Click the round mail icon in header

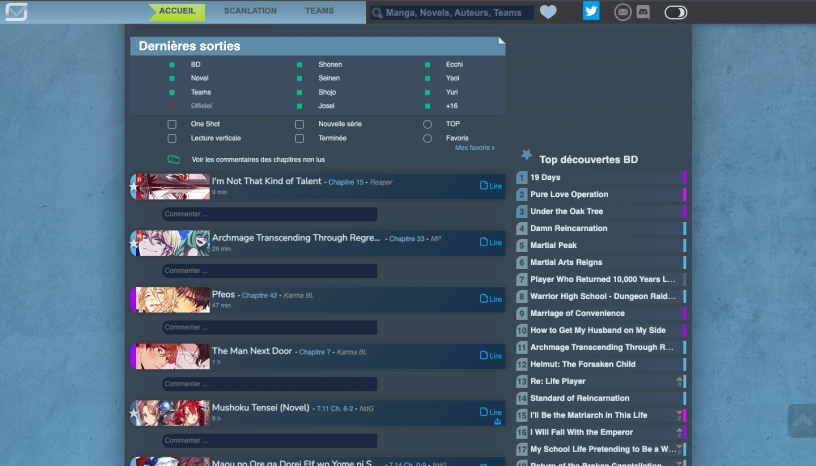[622, 12]
